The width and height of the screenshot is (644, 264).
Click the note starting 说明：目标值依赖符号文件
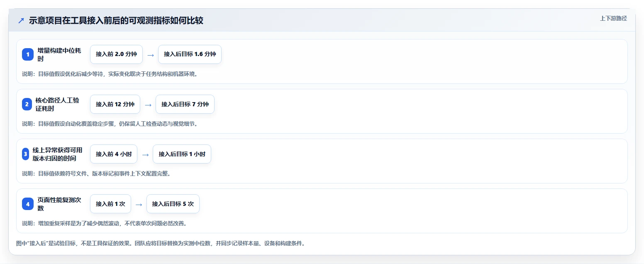(x=96, y=174)
